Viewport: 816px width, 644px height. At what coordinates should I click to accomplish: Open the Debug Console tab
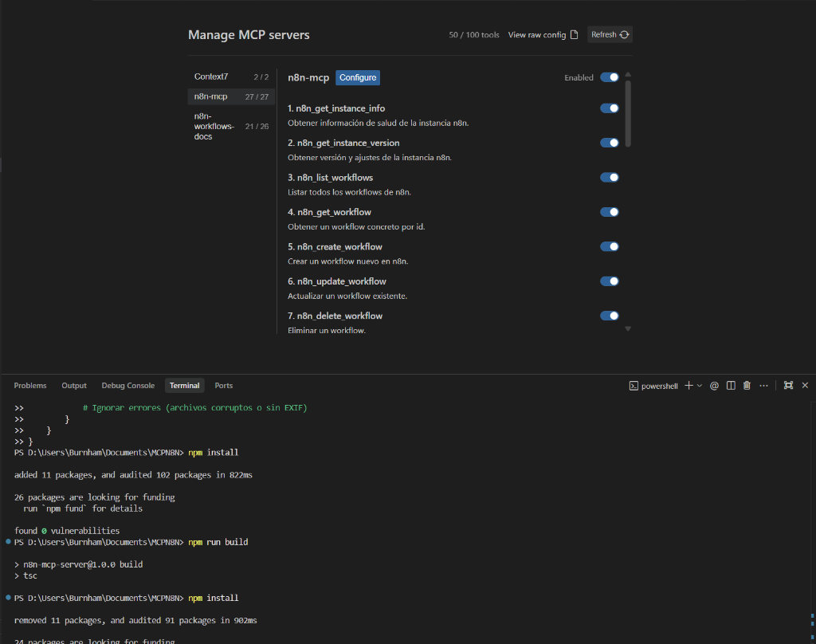pos(128,386)
